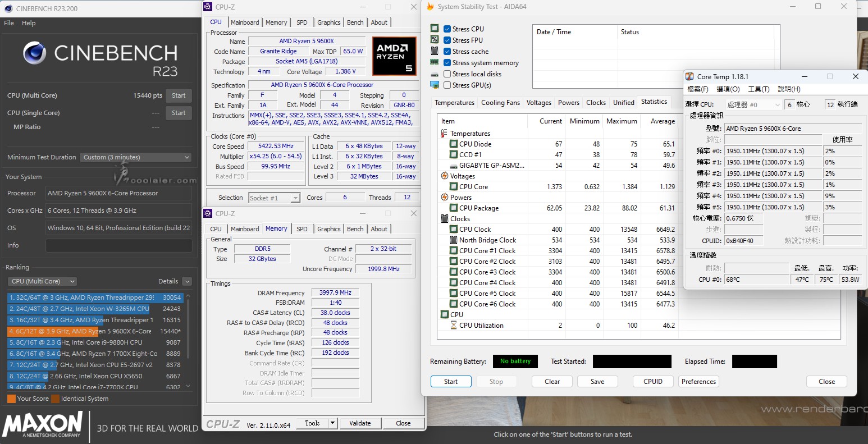The height and width of the screenshot is (444, 868).
Task: Click the Stress FPU percent icon
Action: (x=435, y=40)
